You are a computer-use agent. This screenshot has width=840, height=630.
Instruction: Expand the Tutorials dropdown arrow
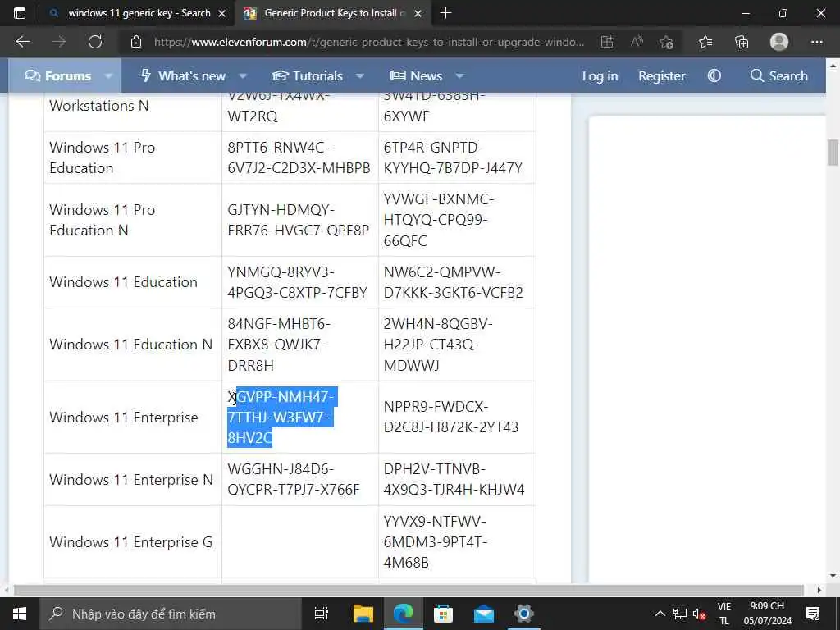361,76
